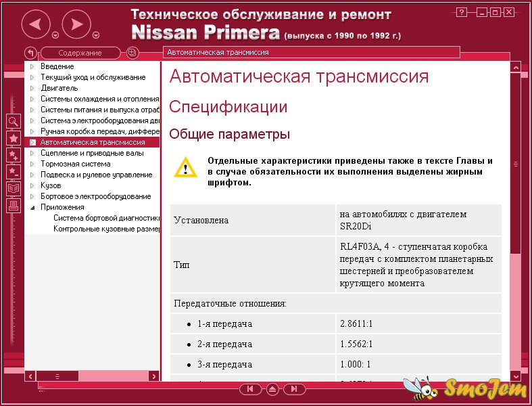Click the 1-я передача row label
The height and width of the screenshot is (406, 532).
[x=224, y=323]
